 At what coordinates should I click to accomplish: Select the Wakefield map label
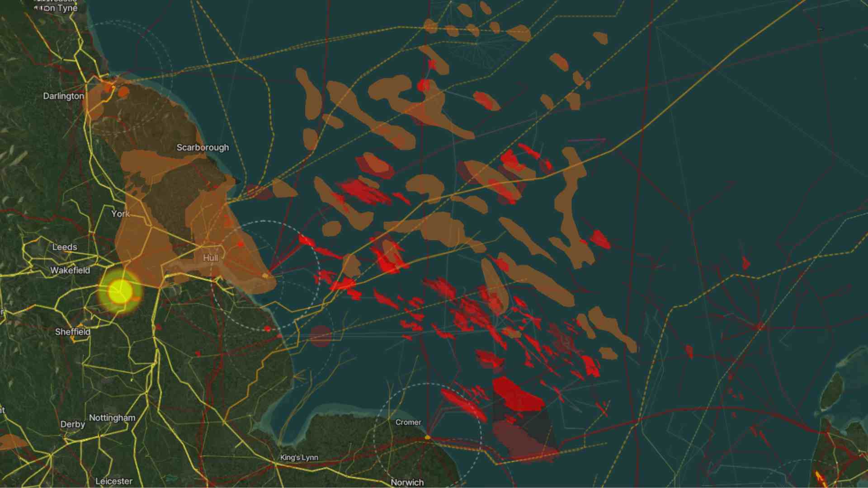pos(70,270)
